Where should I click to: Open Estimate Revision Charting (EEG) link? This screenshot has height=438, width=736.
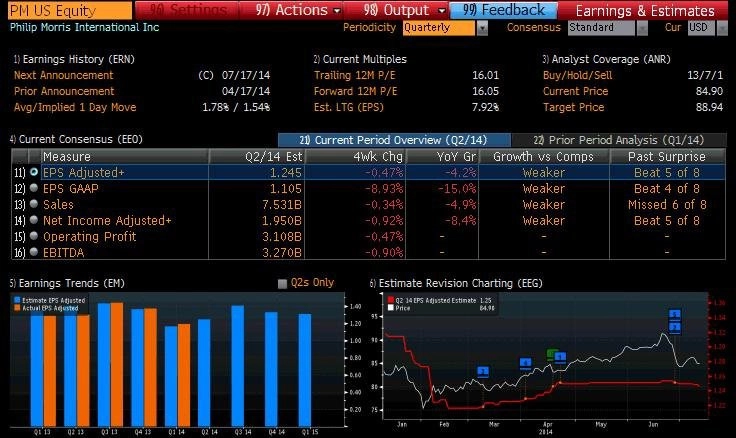[x=456, y=283]
